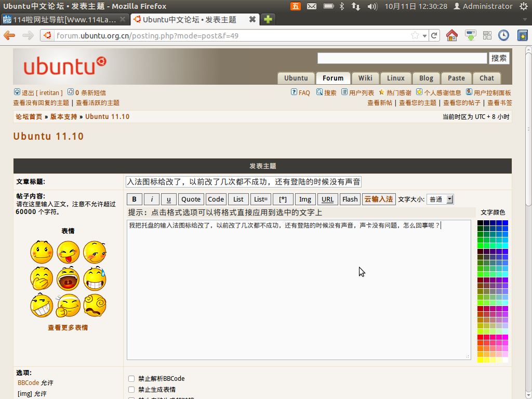
Task: Click the Firefox forward arrow
Action: click(28, 35)
